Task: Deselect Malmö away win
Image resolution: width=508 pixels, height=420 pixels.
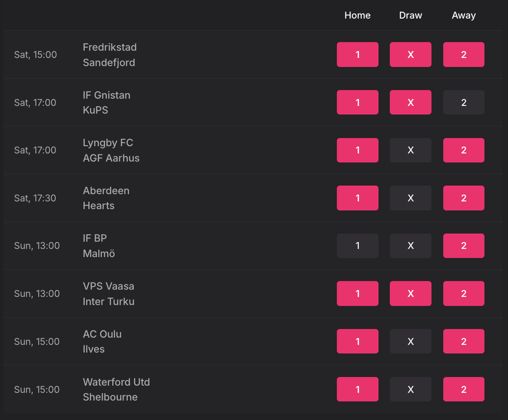Action: pyautogui.click(x=464, y=246)
